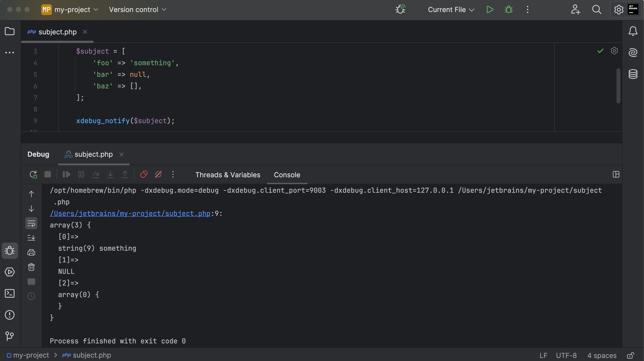Open the Terminal tool window
644x361 pixels.
[9, 293]
